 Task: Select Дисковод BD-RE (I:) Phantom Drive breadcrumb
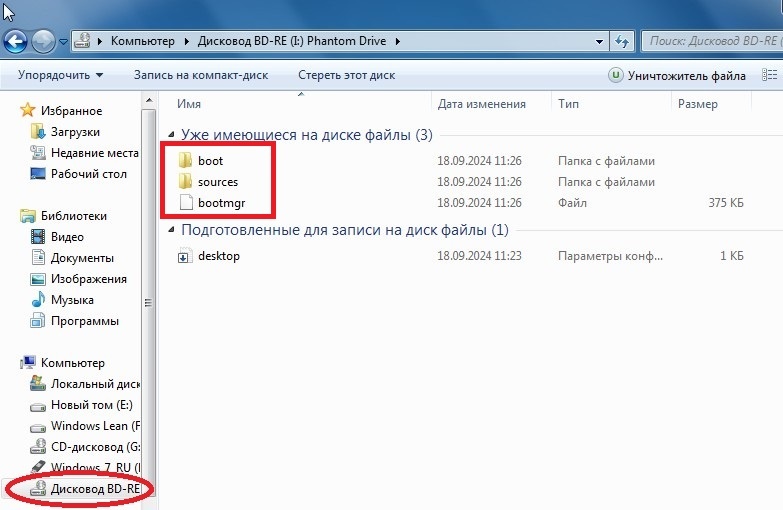pos(292,41)
